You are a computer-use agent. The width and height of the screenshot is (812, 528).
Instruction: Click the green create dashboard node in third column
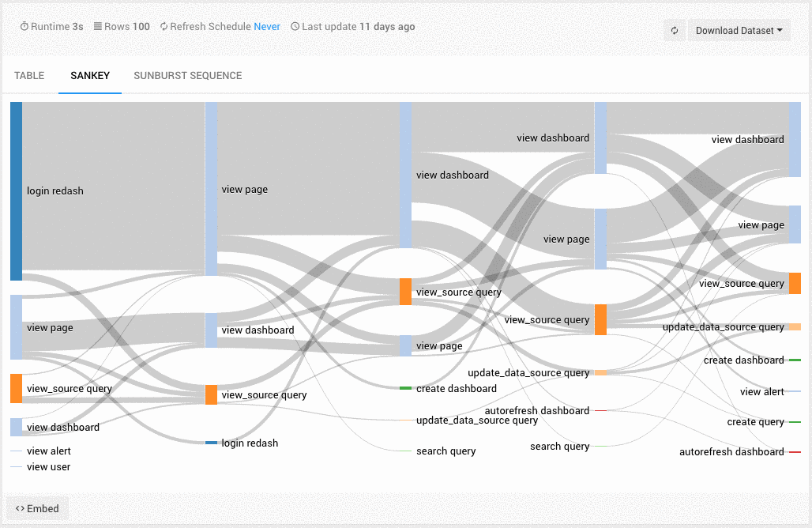pyautogui.click(x=405, y=388)
